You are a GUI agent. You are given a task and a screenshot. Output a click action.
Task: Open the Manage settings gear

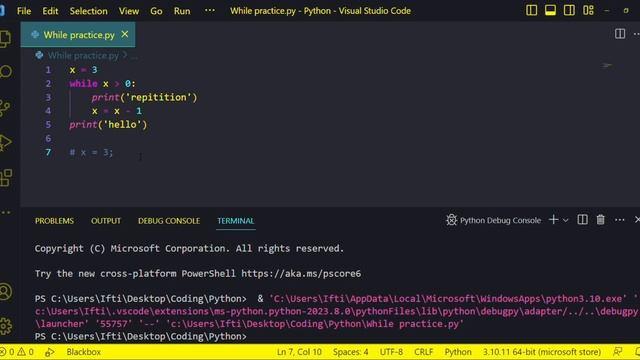[x=6, y=326]
